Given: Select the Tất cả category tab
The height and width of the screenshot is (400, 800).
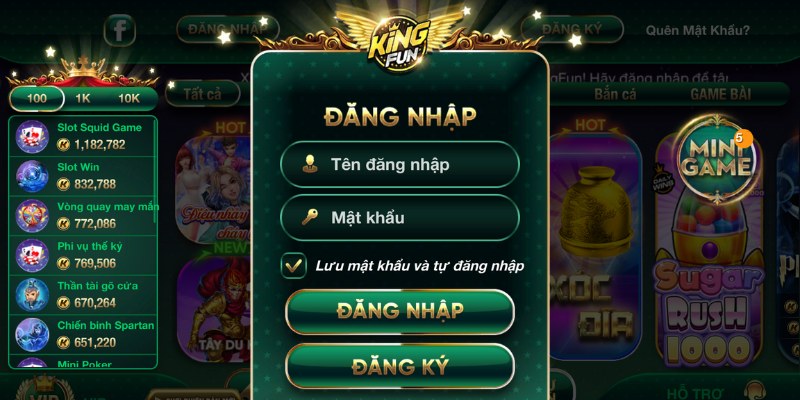Looking at the screenshot, I should [203, 94].
